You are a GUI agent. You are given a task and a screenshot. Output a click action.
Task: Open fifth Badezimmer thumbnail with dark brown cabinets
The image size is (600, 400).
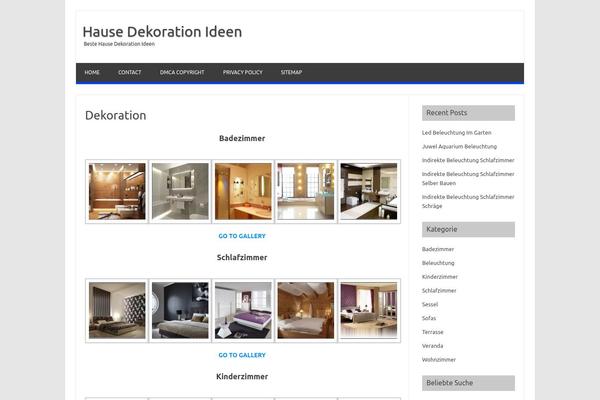click(x=369, y=191)
